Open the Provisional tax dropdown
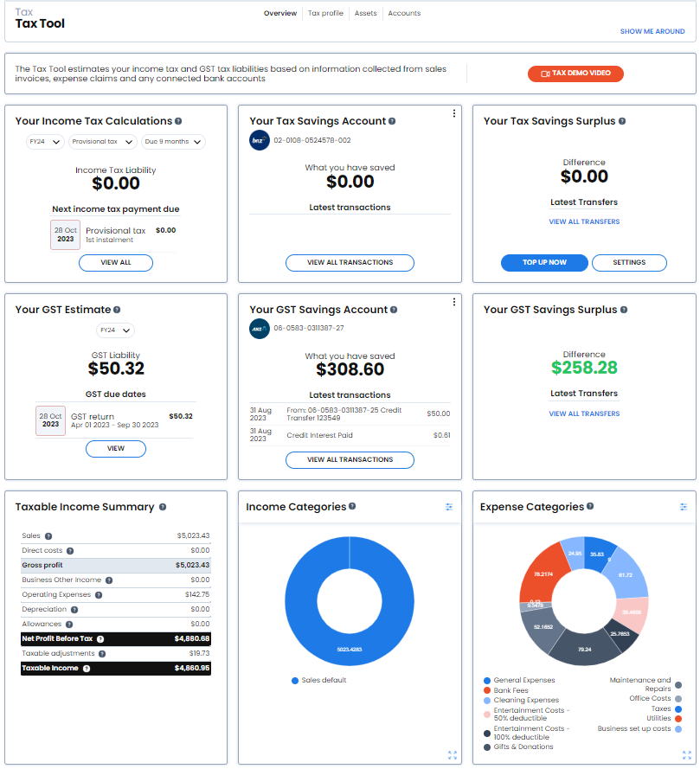This screenshot has height=769, width=700. click(102, 142)
